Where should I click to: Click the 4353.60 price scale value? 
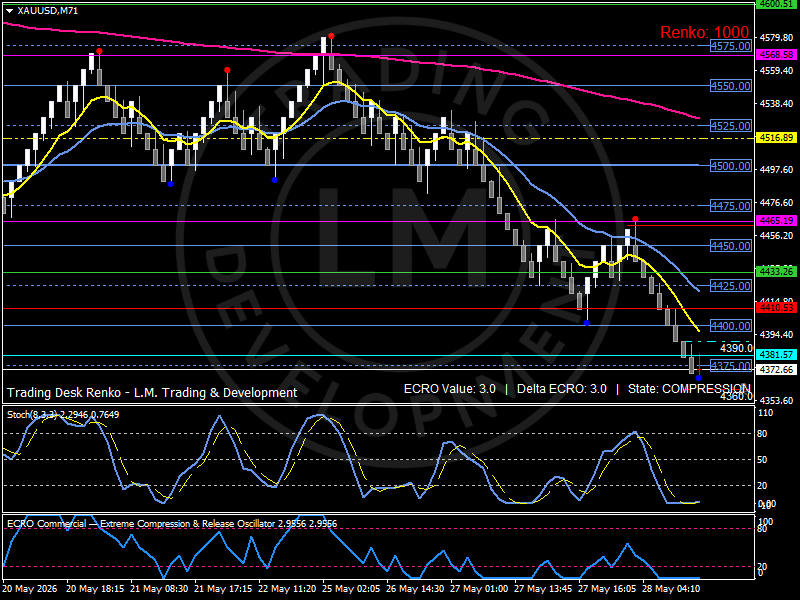pyautogui.click(x=776, y=401)
